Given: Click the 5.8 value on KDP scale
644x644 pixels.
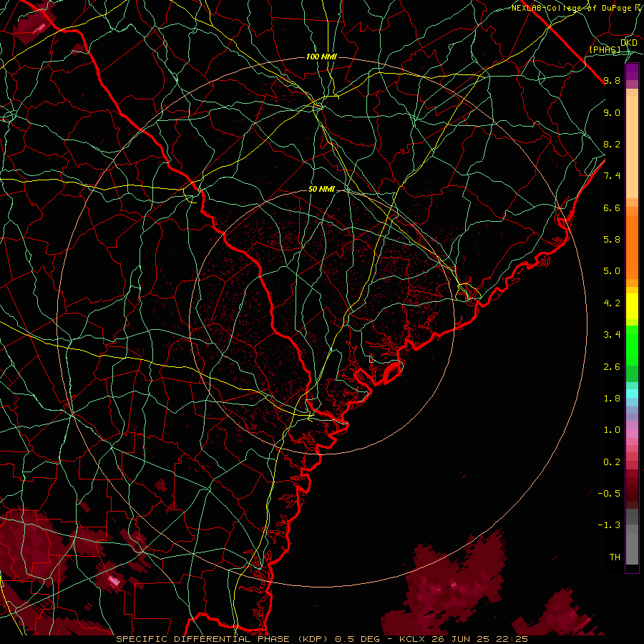Looking at the screenshot, I should [612, 240].
